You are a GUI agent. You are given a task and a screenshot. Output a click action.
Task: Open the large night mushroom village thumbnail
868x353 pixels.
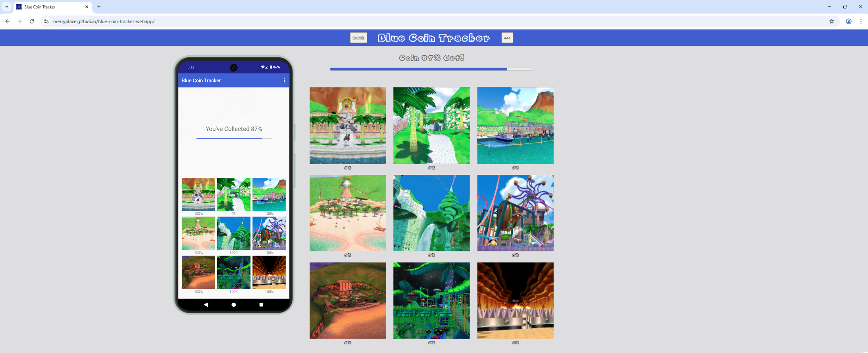[431, 301]
